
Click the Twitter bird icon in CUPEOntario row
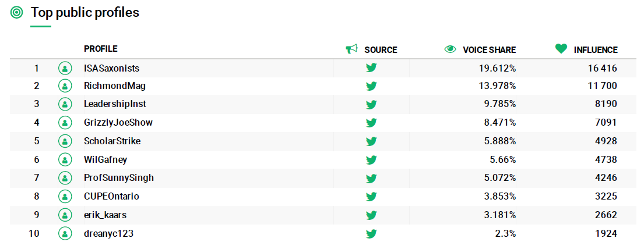click(371, 197)
